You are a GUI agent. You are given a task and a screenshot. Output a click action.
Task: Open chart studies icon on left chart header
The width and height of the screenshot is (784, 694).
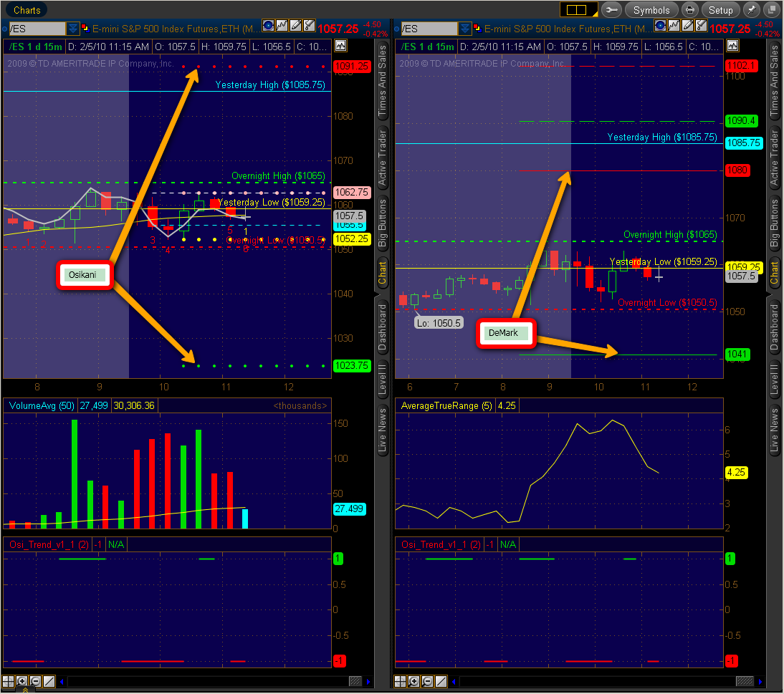click(x=282, y=25)
